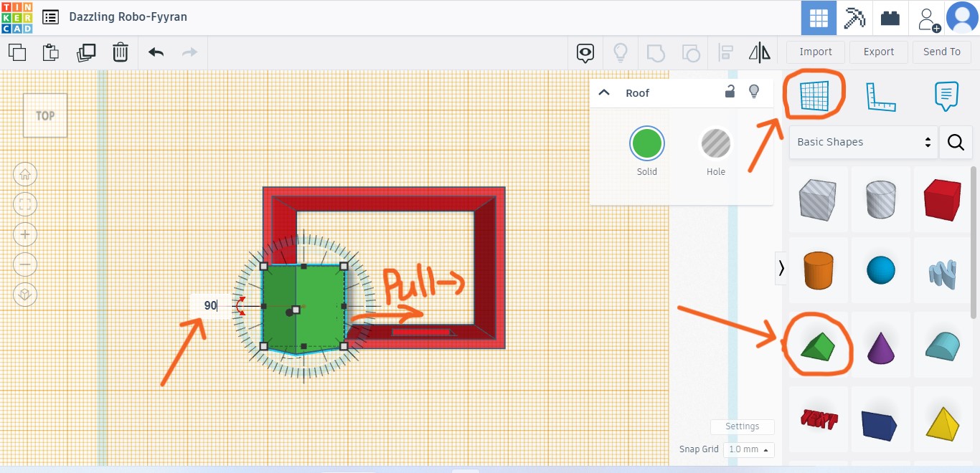Click the TOP view cube
The image size is (980, 473).
tap(45, 115)
